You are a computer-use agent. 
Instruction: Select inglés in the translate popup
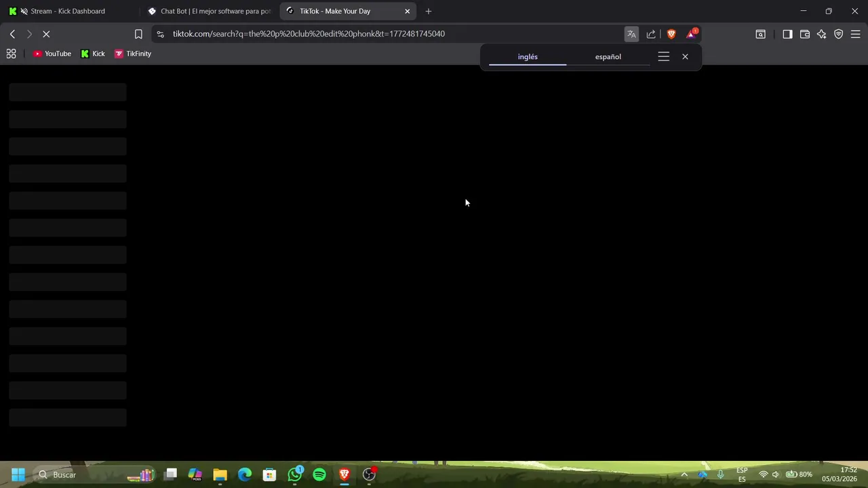coord(528,57)
